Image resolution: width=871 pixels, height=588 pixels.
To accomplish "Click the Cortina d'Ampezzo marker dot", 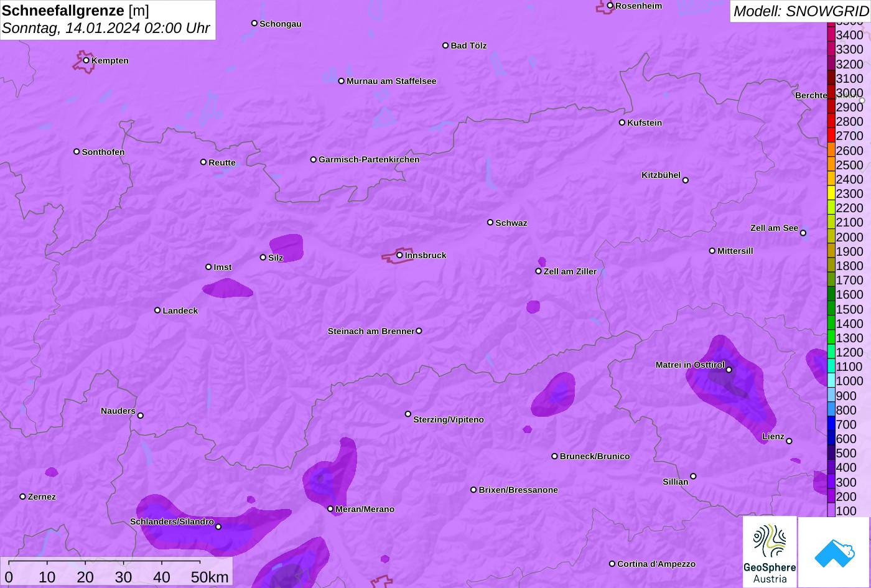I will point(612,564).
